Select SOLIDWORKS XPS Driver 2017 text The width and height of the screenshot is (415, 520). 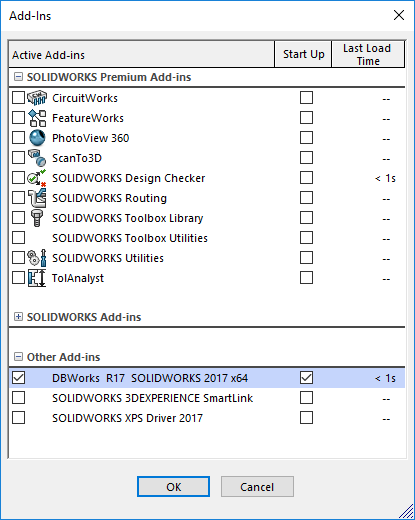point(127,418)
